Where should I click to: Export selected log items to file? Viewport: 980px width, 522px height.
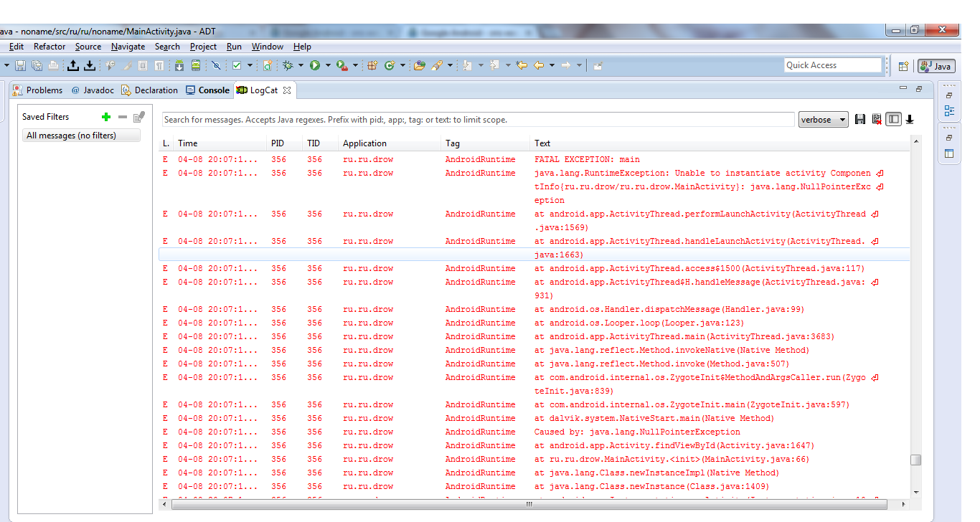point(860,120)
